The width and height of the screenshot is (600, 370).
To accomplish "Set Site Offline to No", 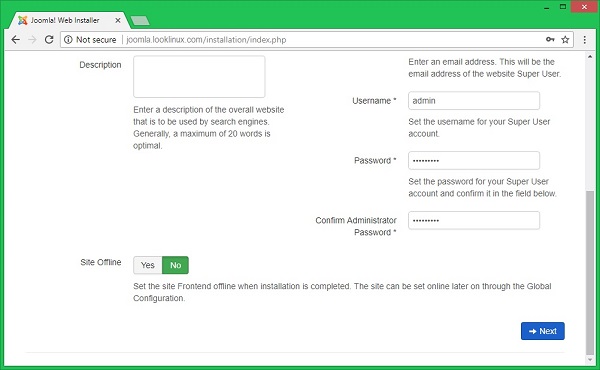I will (x=175, y=265).
